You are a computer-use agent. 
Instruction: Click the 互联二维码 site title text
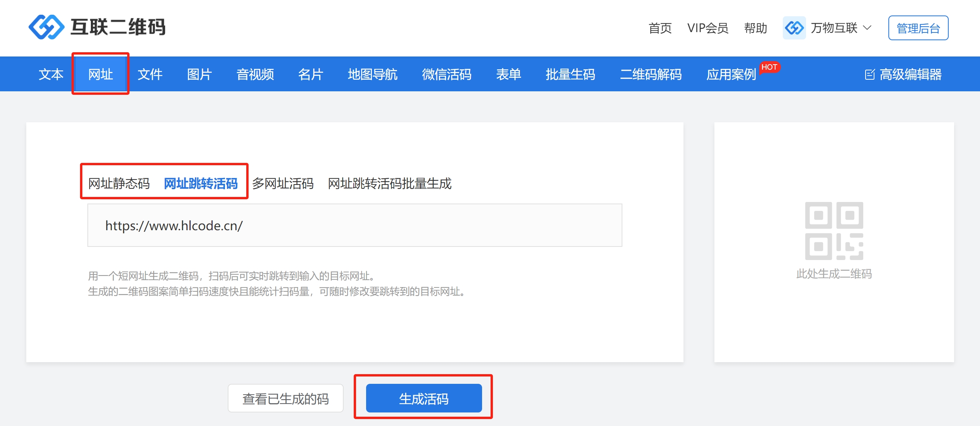118,27
